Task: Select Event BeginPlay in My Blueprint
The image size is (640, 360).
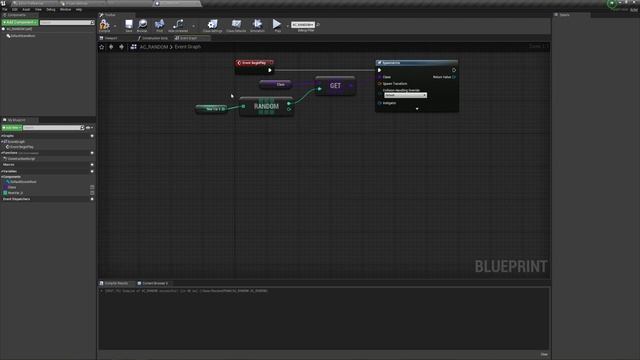Action: click(x=20, y=147)
